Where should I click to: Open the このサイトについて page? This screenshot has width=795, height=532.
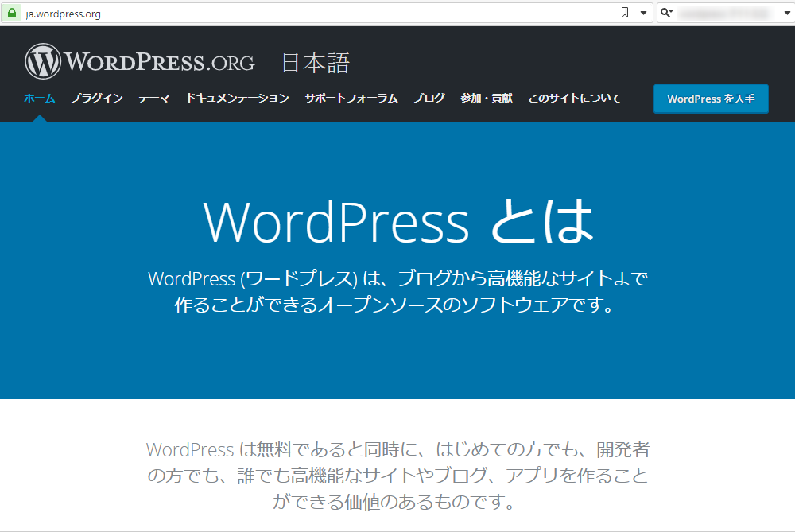click(x=574, y=99)
